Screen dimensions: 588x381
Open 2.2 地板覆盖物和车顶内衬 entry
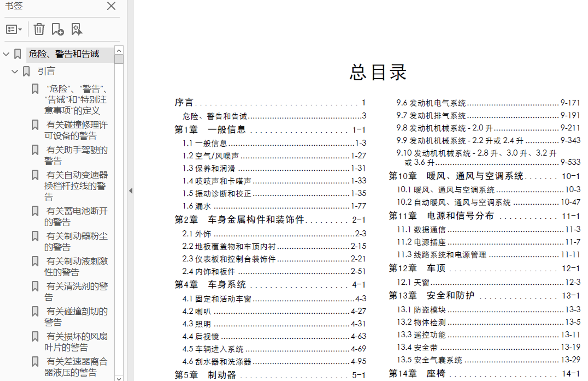[274, 246]
